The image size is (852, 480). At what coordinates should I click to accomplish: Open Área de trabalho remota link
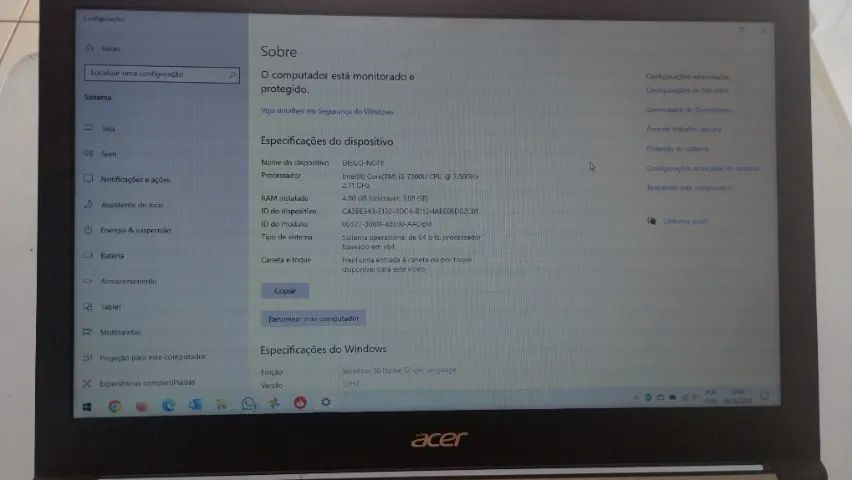684,129
